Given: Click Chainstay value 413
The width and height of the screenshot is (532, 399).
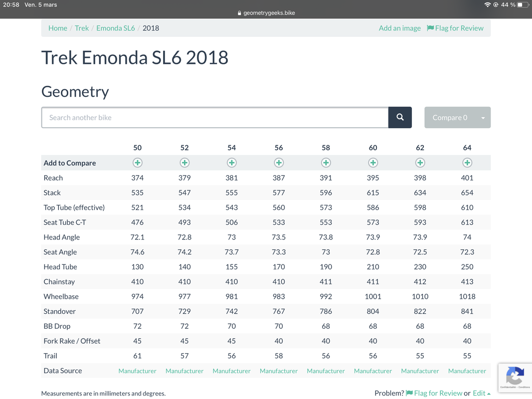Looking at the screenshot, I should [x=467, y=282].
